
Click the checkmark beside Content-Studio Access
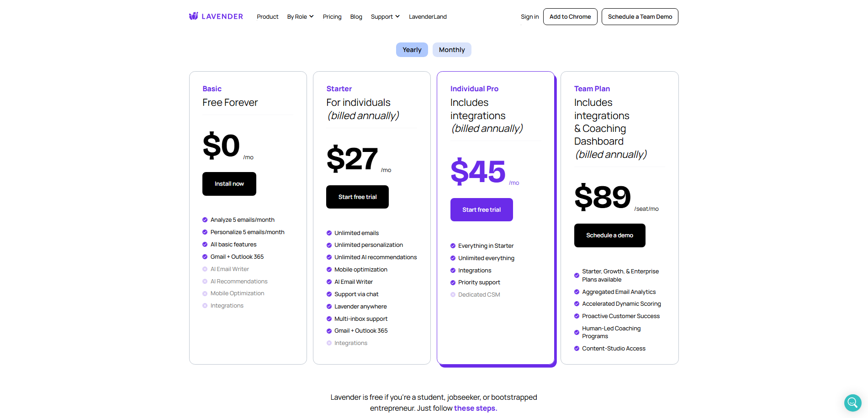click(x=577, y=349)
